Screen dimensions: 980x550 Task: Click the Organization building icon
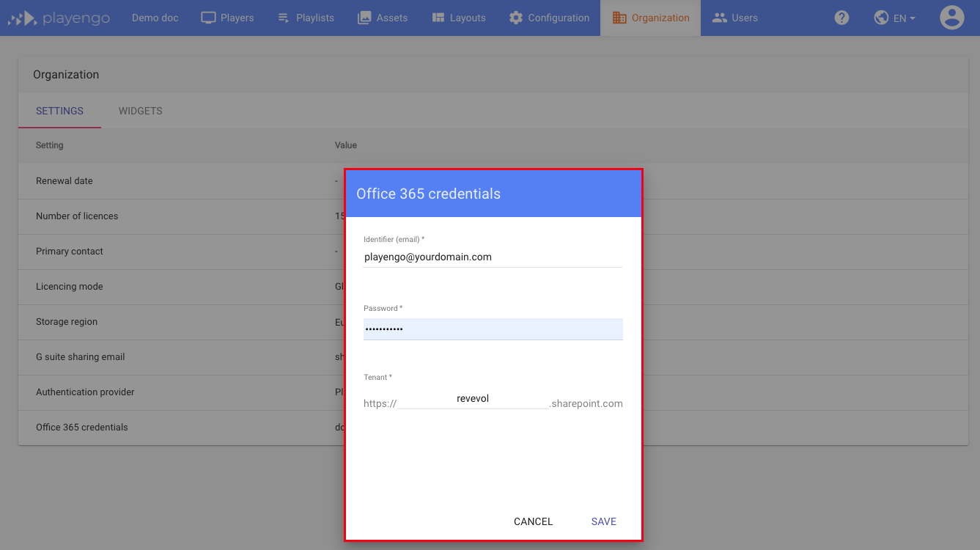(619, 18)
